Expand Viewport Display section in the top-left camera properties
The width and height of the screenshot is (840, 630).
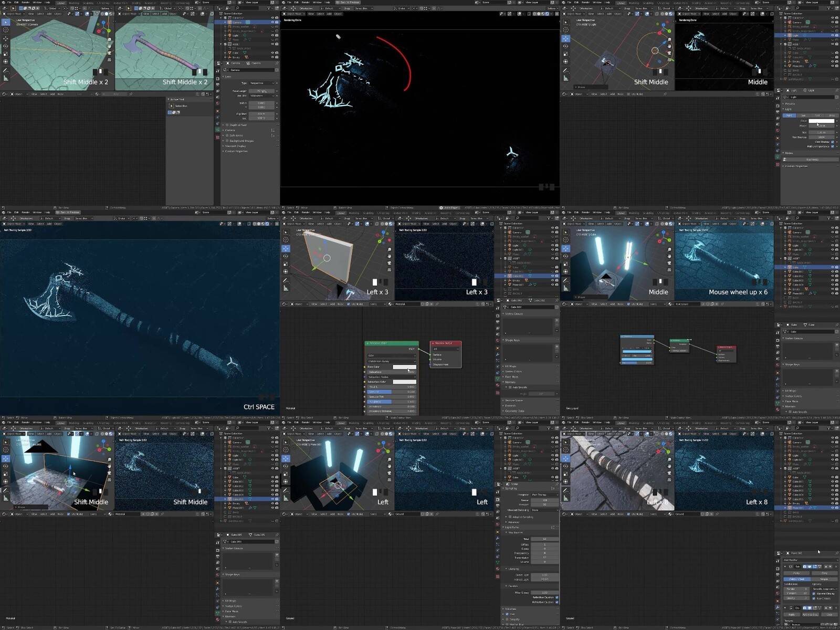[x=236, y=146]
